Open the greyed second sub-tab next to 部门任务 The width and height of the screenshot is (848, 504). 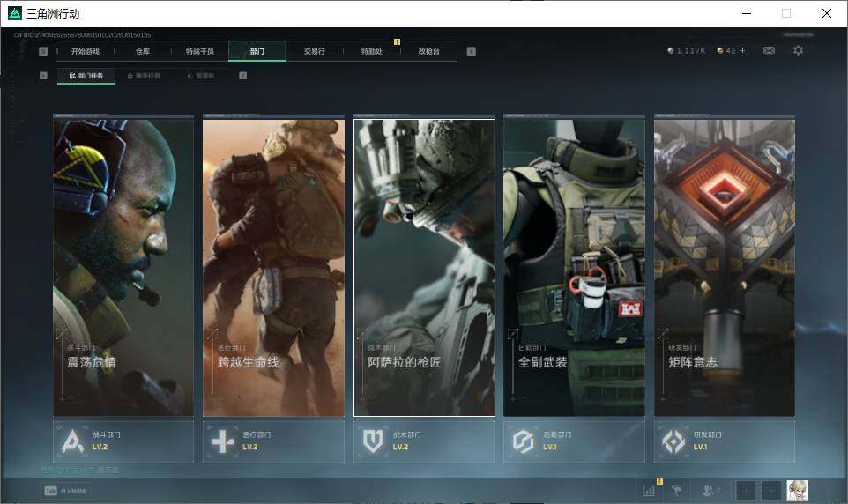[x=144, y=76]
